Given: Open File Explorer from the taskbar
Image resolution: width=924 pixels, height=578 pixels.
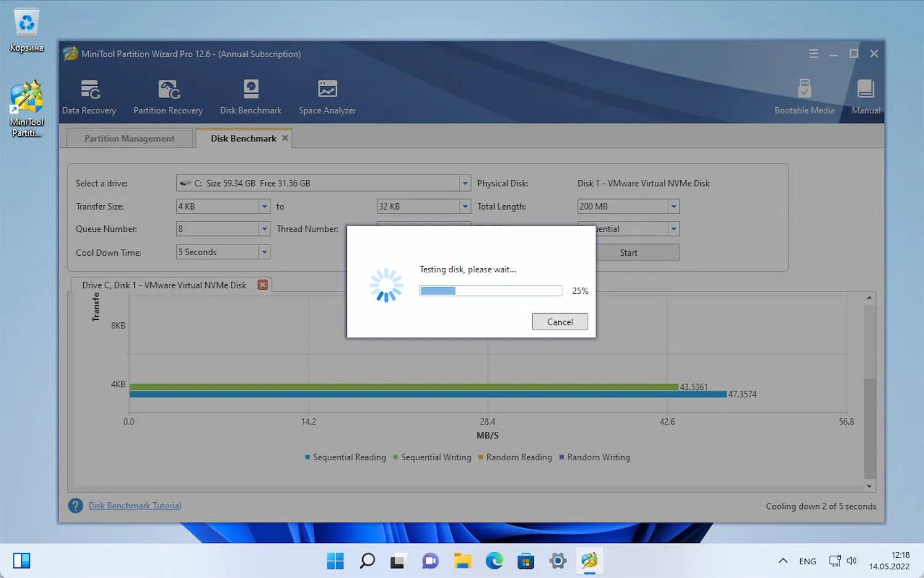Looking at the screenshot, I should (x=462, y=561).
